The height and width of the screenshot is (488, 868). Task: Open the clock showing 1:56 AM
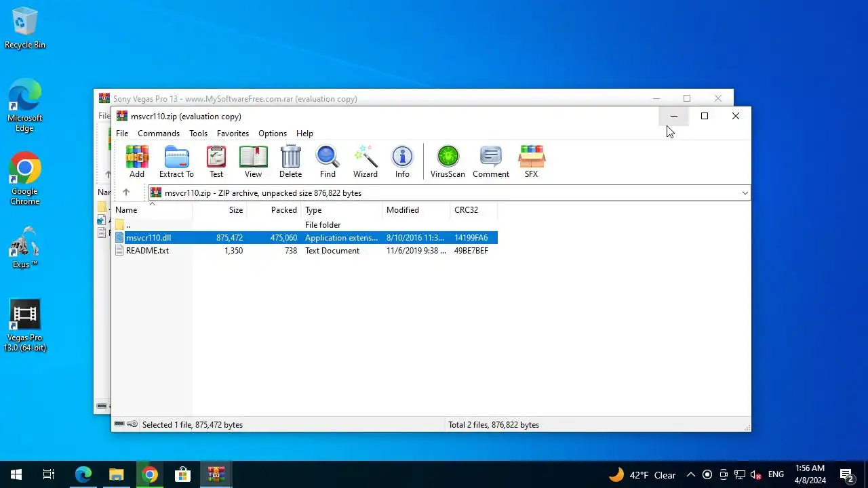[810, 474]
